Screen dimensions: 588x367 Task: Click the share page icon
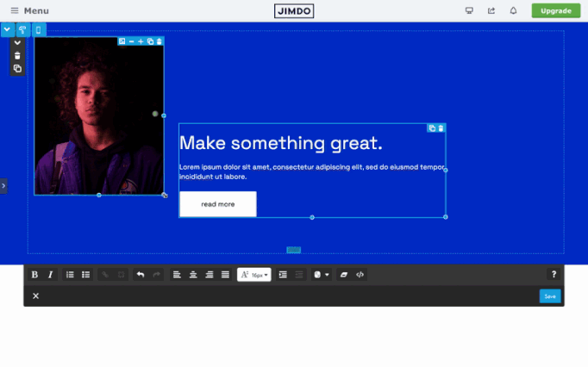pyautogui.click(x=491, y=10)
